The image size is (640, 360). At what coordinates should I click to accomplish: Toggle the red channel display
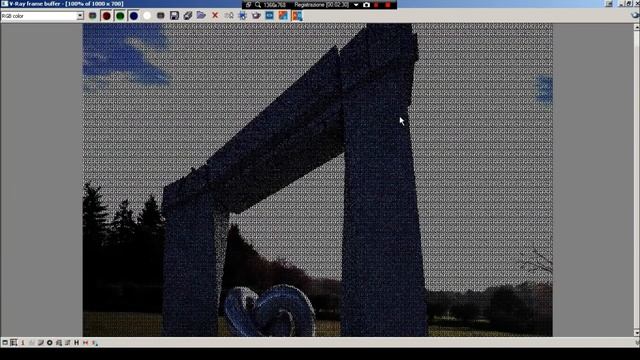(107, 16)
